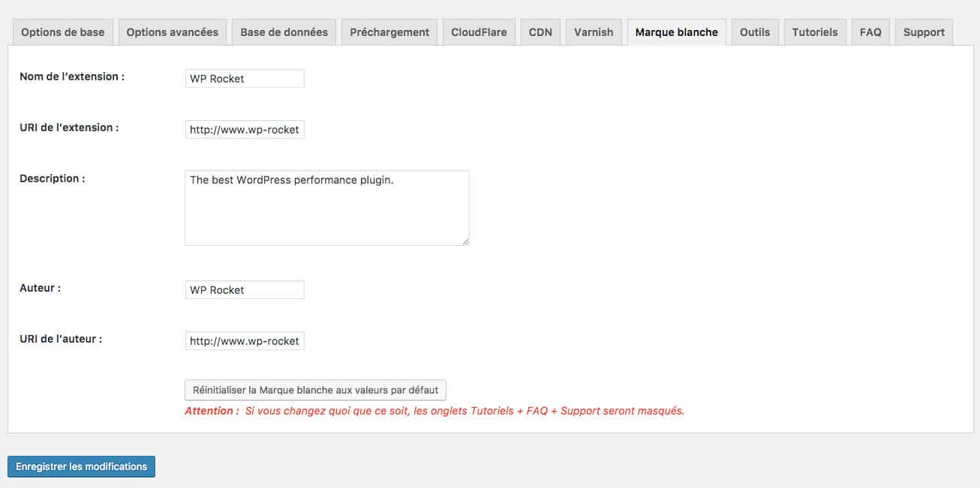Click Réinitialiser la Marque blanche button
980x488 pixels.
click(x=316, y=390)
